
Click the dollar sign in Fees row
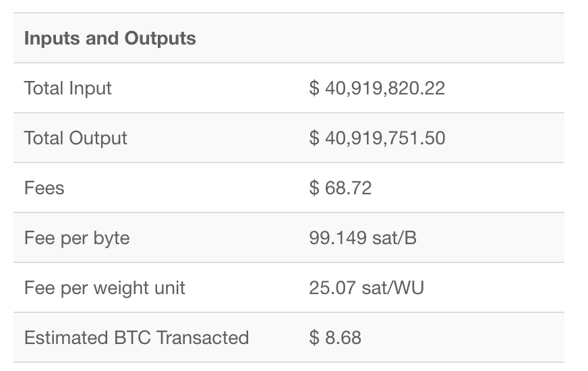tap(314, 188)
